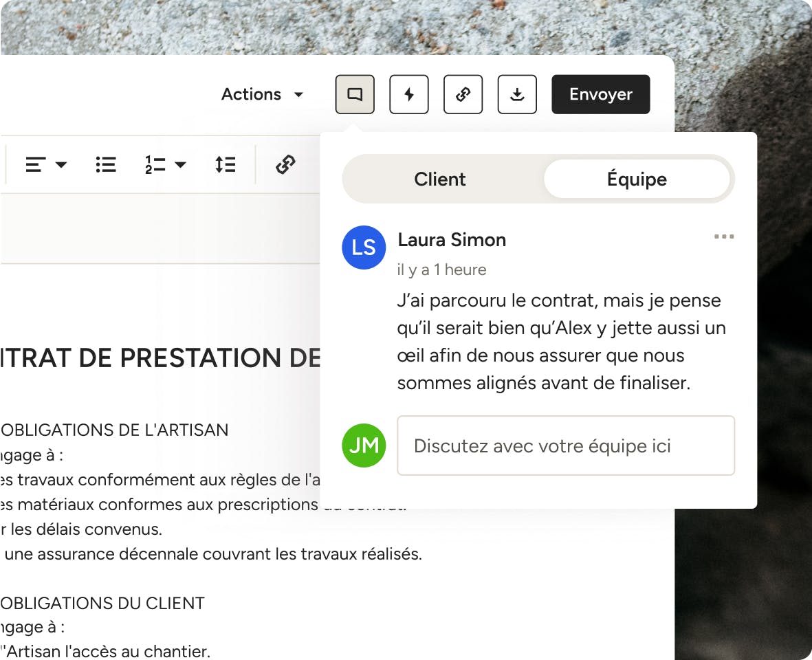The image size is (812, 660).
Task: Click the text alignment icon
Action: pos(36,164)
